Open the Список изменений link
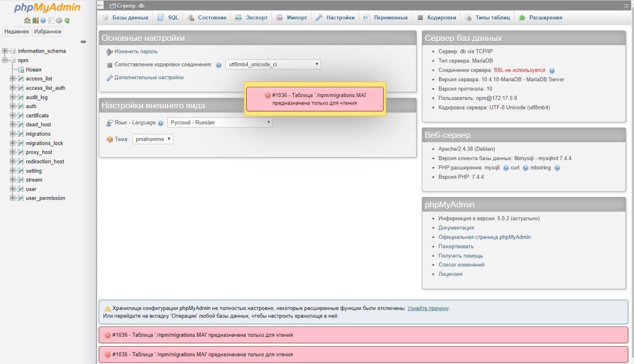Viewport: 634px width, 364px height. (461, 265)
